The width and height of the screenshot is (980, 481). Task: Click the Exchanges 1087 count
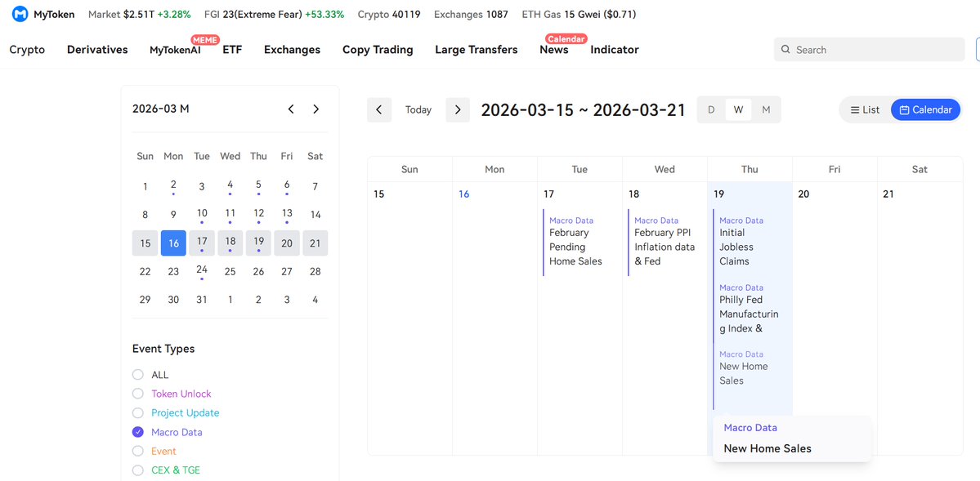coord(471,14)
